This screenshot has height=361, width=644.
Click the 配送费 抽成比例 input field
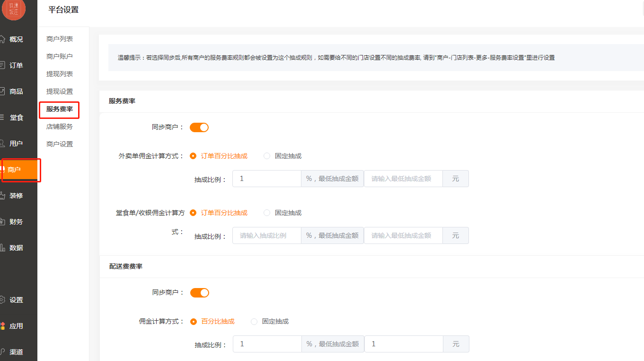[267, 344]
